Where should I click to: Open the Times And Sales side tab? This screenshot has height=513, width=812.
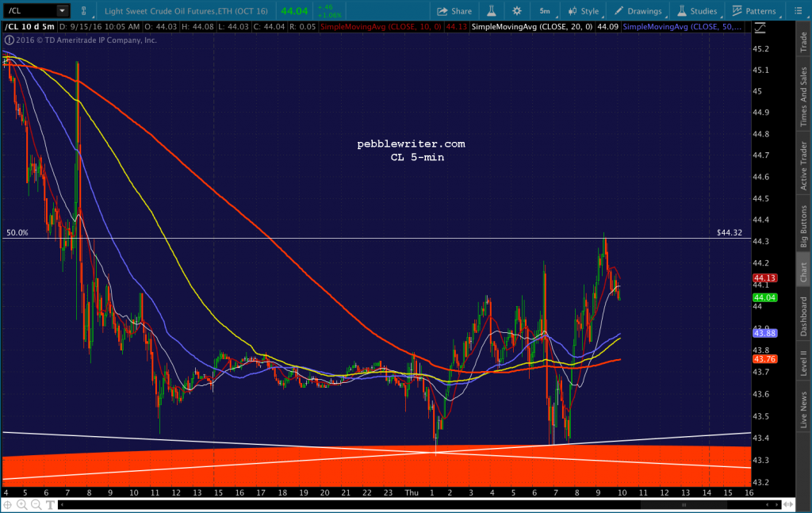(x=803, y=96)
